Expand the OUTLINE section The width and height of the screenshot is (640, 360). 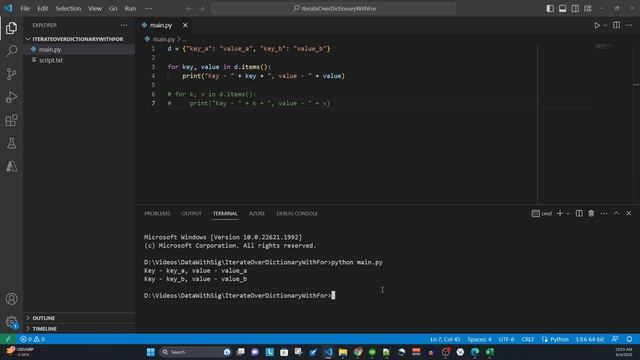tap(43, 318)
